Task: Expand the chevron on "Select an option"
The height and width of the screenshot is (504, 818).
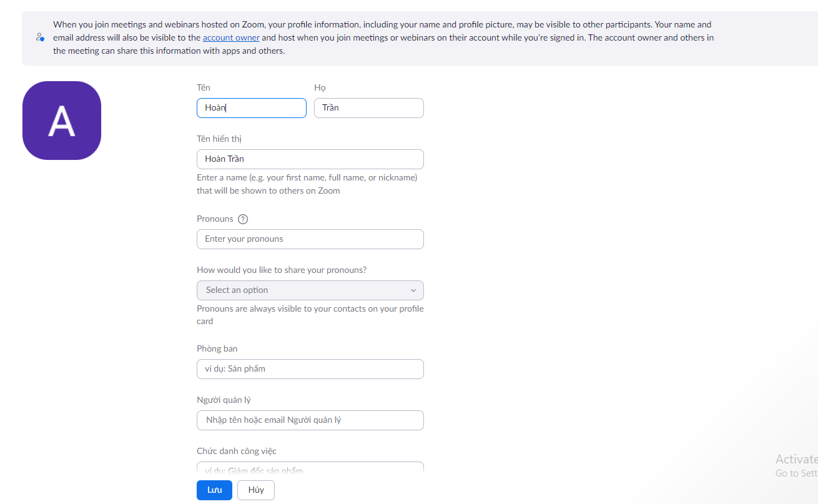Action: tap(413, 290)
